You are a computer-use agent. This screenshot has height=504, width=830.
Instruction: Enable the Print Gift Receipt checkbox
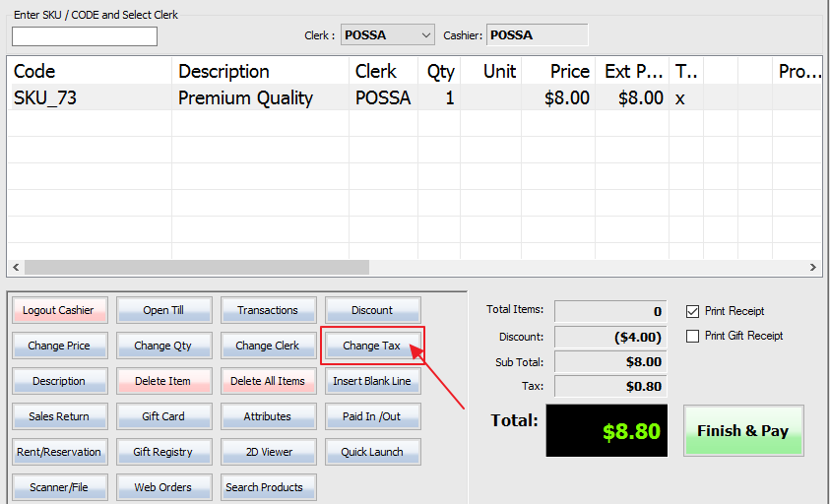pos(692,337)
